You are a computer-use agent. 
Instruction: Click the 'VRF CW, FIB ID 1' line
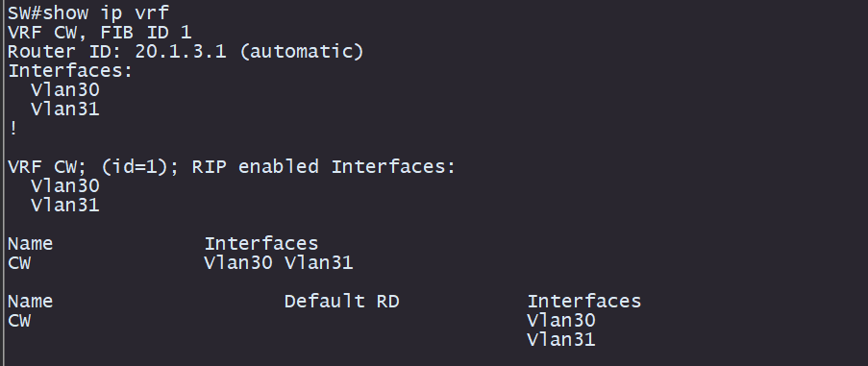[x=100, y=32]
